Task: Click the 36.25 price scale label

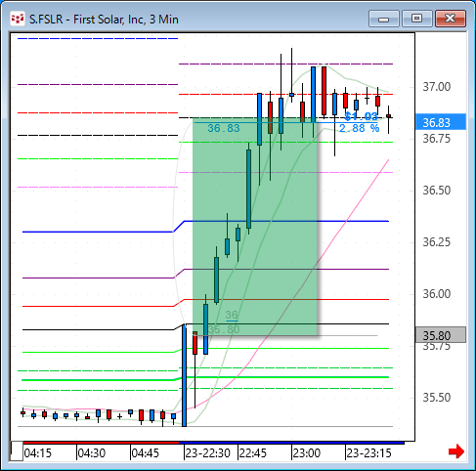Action: pos(437,242)
